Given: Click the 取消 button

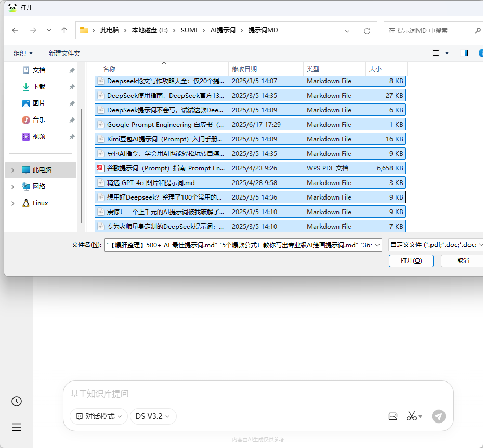Looking at the screenshot, I should coord(462,261).
